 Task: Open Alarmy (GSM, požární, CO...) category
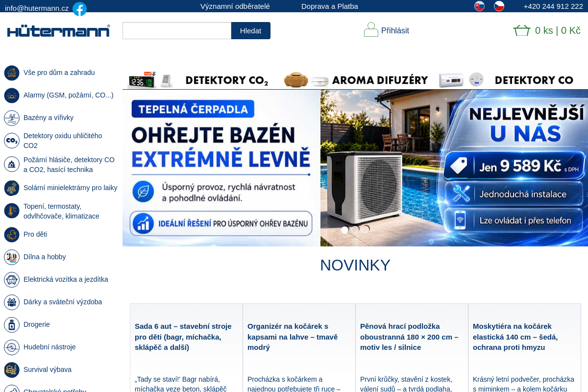pos(69,95)
